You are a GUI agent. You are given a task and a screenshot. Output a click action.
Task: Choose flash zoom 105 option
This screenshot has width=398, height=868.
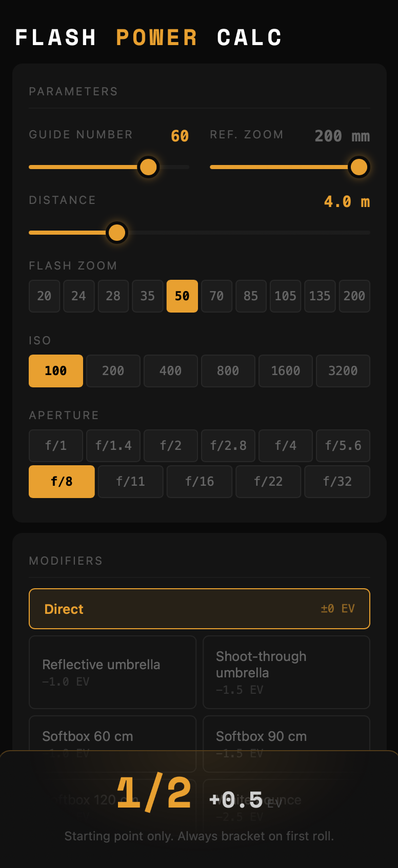tap(285, 296)
